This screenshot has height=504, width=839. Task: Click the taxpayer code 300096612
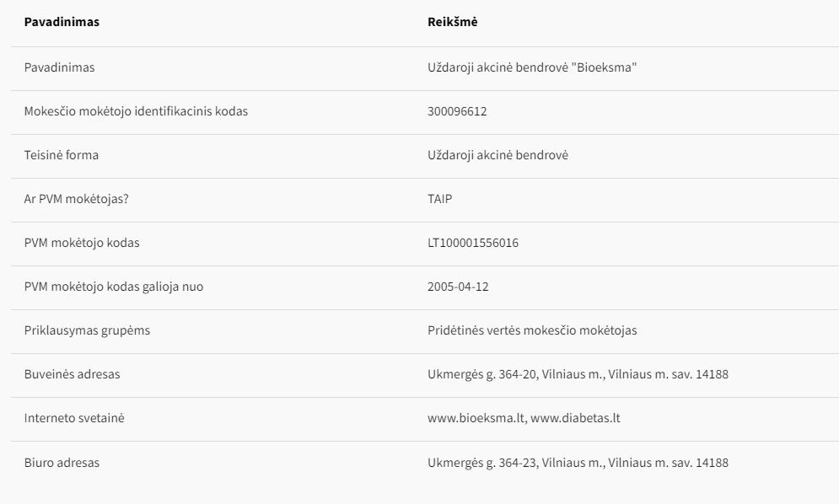coord(457,111)
